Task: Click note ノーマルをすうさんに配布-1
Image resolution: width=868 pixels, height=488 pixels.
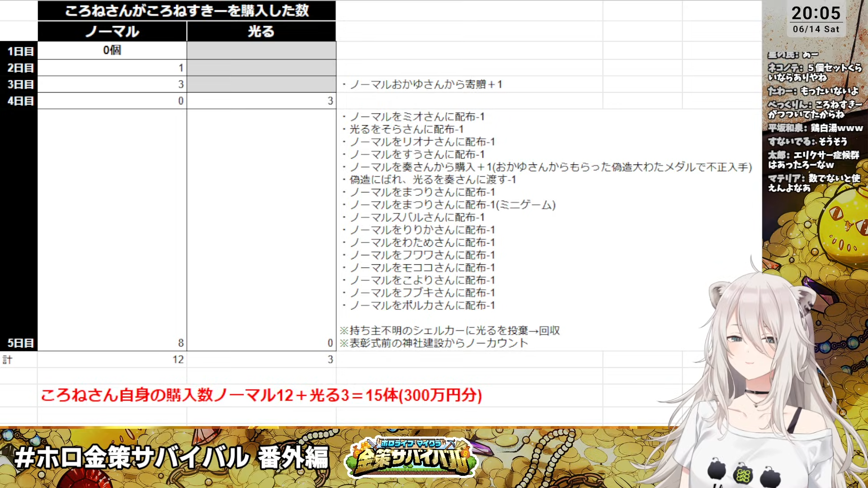Action: click(x=413, y=155)
